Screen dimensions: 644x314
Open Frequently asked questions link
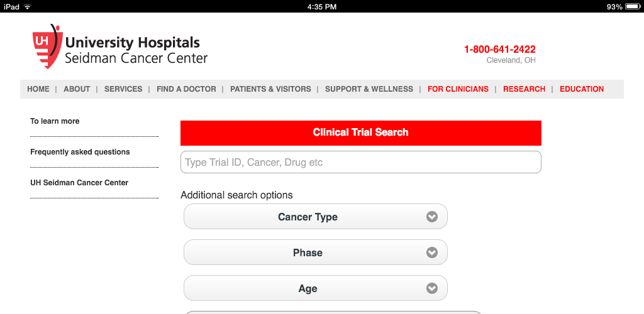pos(80,152)
